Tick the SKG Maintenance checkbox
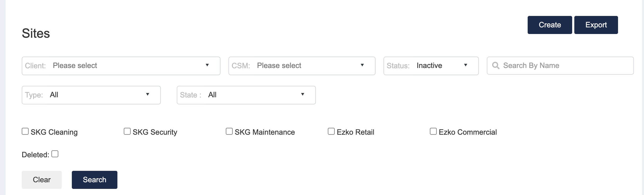 [229, 131]
